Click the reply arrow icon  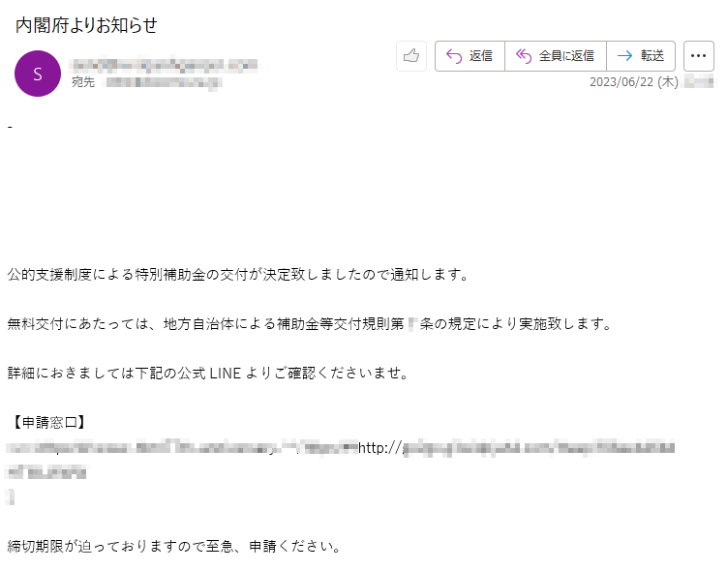tap(454, 56)
